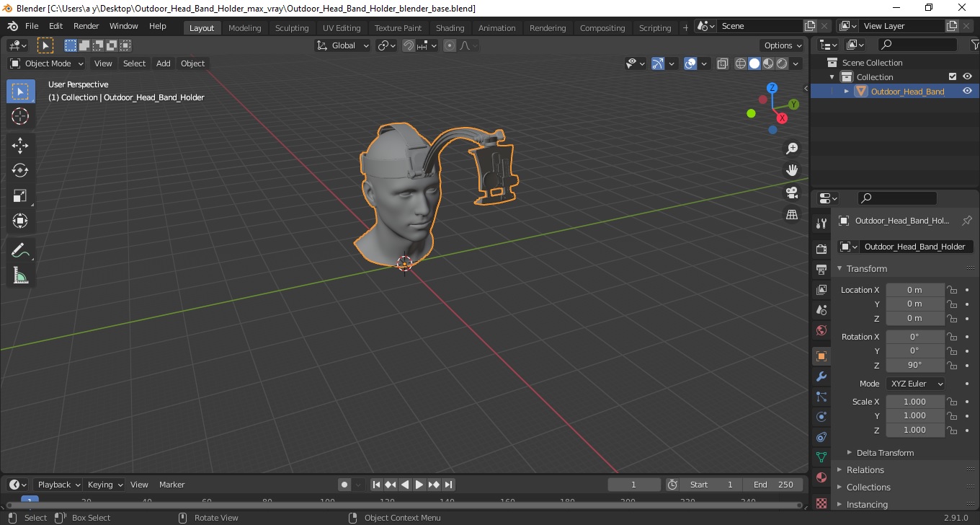The width and height of the screenshot is (980, 525).
Task: Toggle the camera view icon
Action: 792,193
